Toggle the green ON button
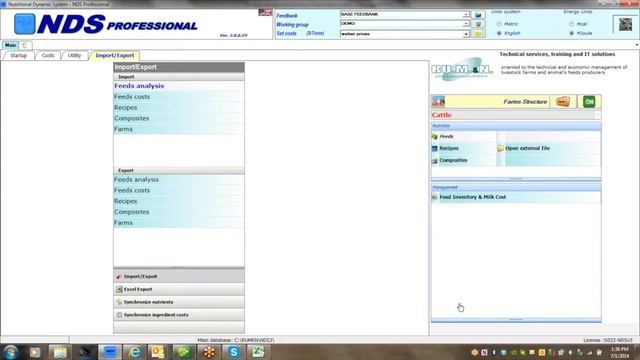Screen dimensions: 640x360 pos(589,102)
